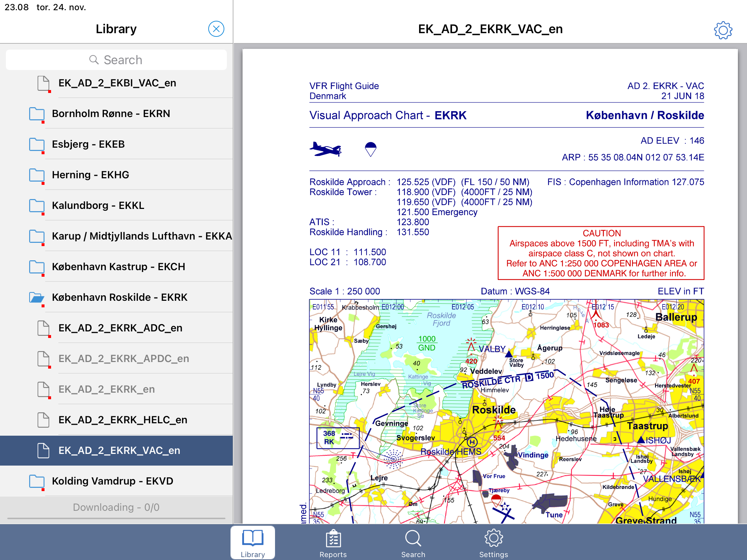The image size is (747, 560).
Task: Click the 'ATIS :' label on chart
Action: tap(322, 222)
